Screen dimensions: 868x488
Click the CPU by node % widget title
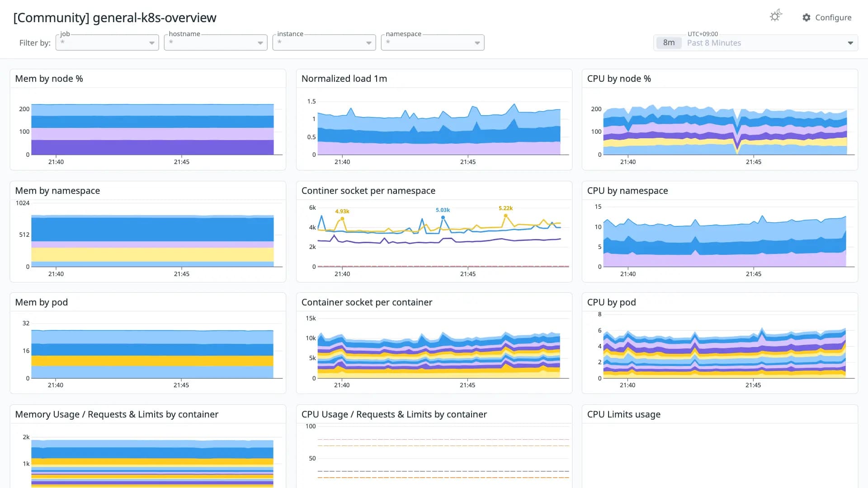coord(619,79)
